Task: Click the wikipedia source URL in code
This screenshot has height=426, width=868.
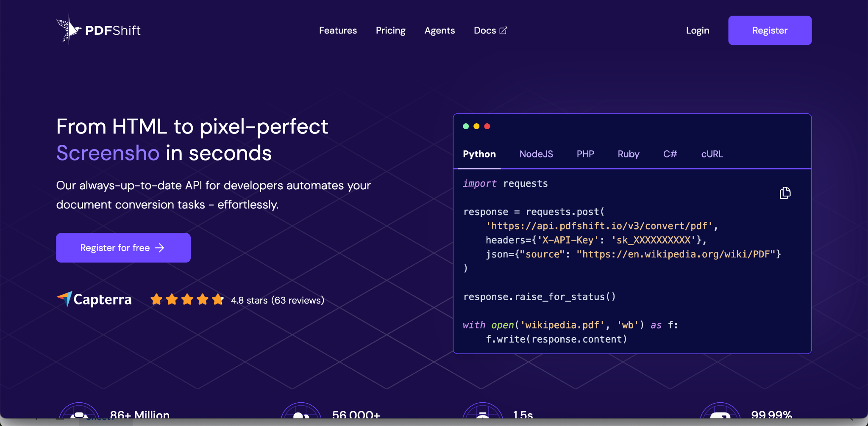Action: 676,254
